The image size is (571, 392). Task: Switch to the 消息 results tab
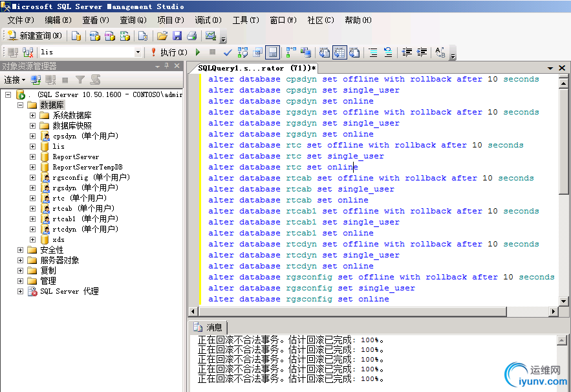pyautogui.click(x=208, y=327)
